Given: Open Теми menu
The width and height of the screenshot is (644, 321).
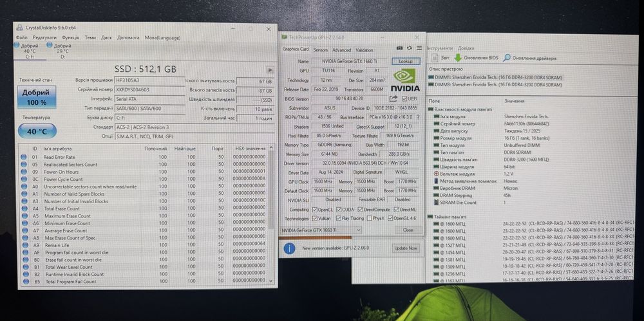Looking at the screenshot, I should pyautogui.click(x=90, y=37).
